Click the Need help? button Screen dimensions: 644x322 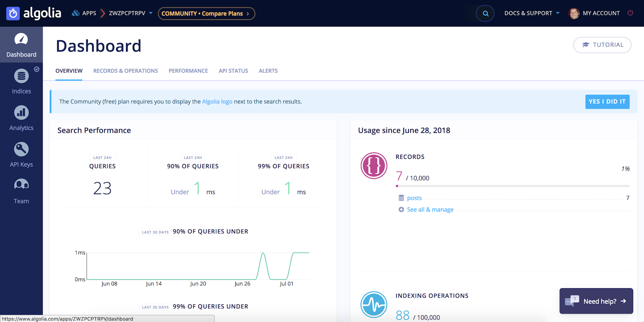pos(596,301)
